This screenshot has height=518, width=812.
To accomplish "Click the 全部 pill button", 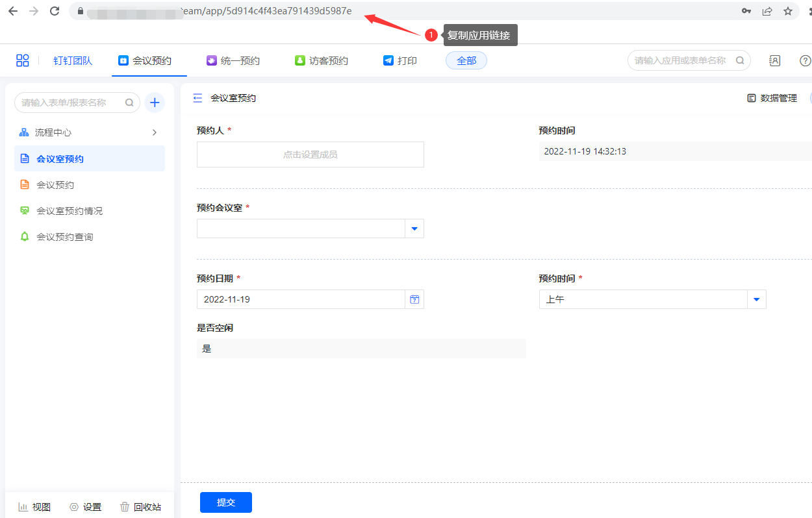I will (x=466, y=60).
